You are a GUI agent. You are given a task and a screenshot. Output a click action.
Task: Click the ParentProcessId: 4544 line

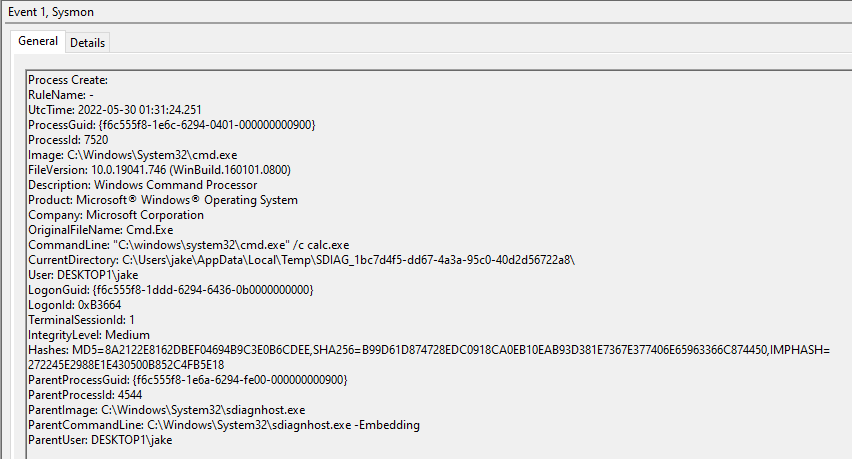point(85,395)
